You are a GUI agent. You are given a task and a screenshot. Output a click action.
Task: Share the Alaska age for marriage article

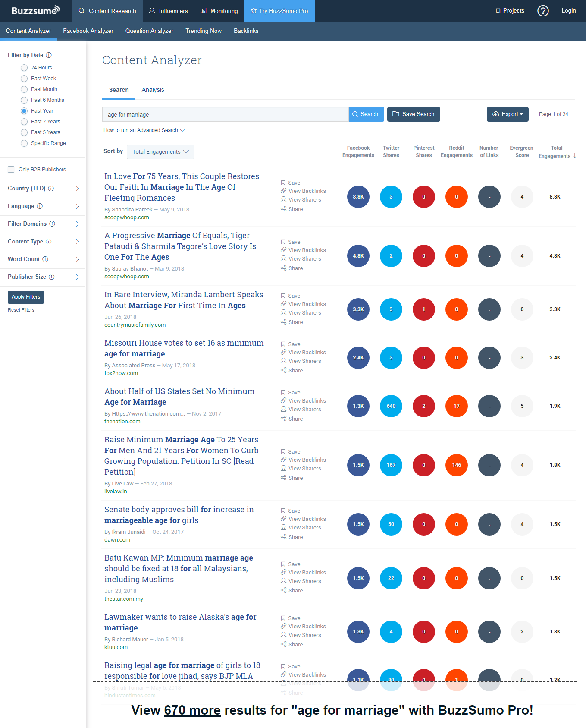[292, 645]
